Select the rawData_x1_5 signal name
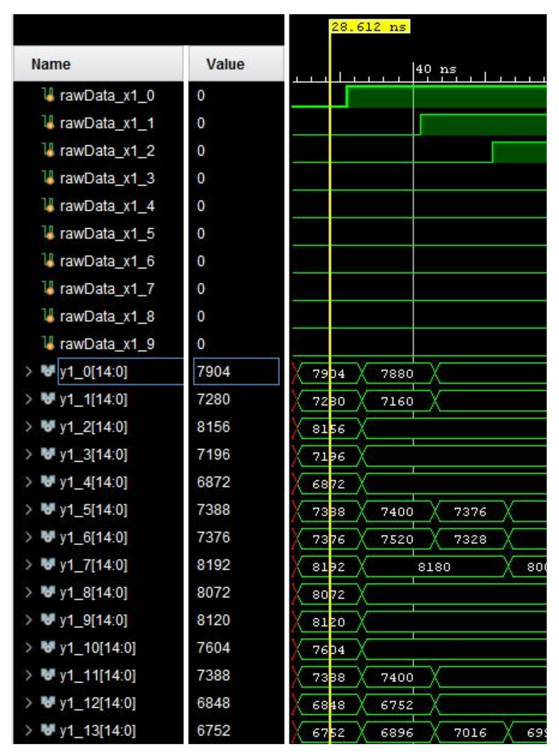 (107, 234)
